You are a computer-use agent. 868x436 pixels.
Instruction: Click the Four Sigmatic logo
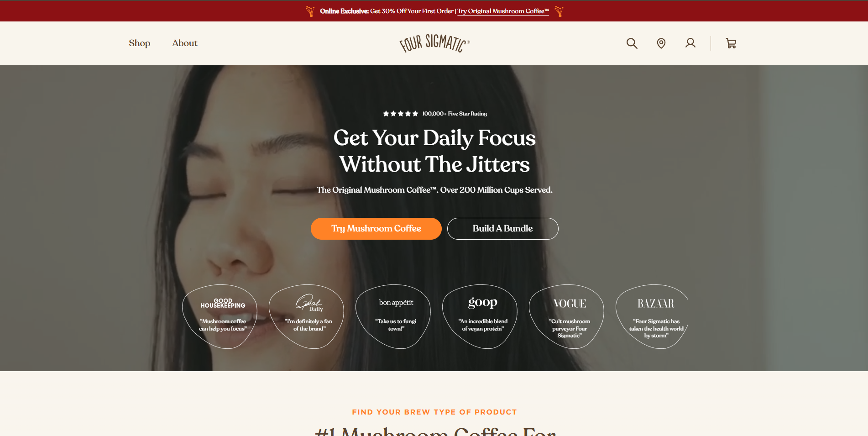pos(434,43)
